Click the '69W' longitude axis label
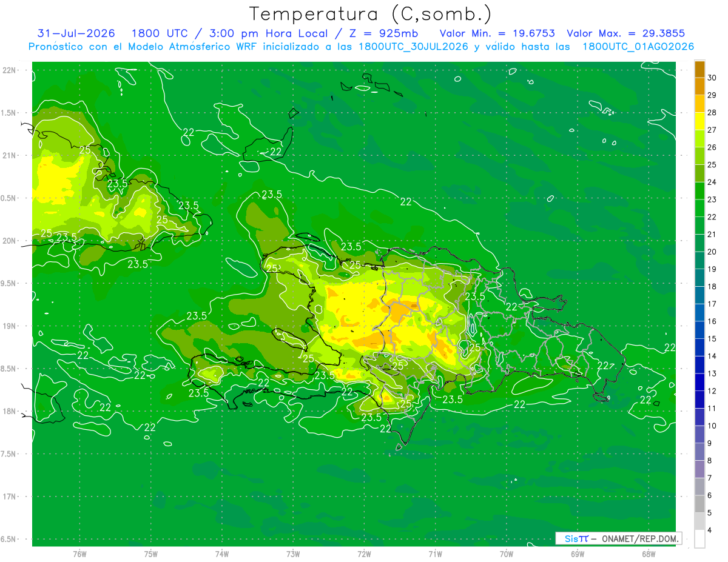Image resolution: width=728 pixels, height=562 pixels. click(578, 554)
